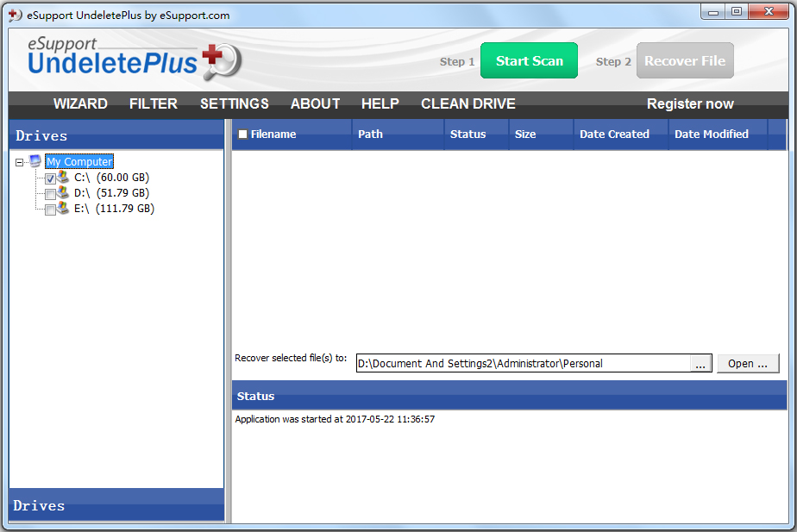The image size is (797, 532).
Task: Uncheck the C:\ drive checkbox
Action: click(x=50, y=178)
